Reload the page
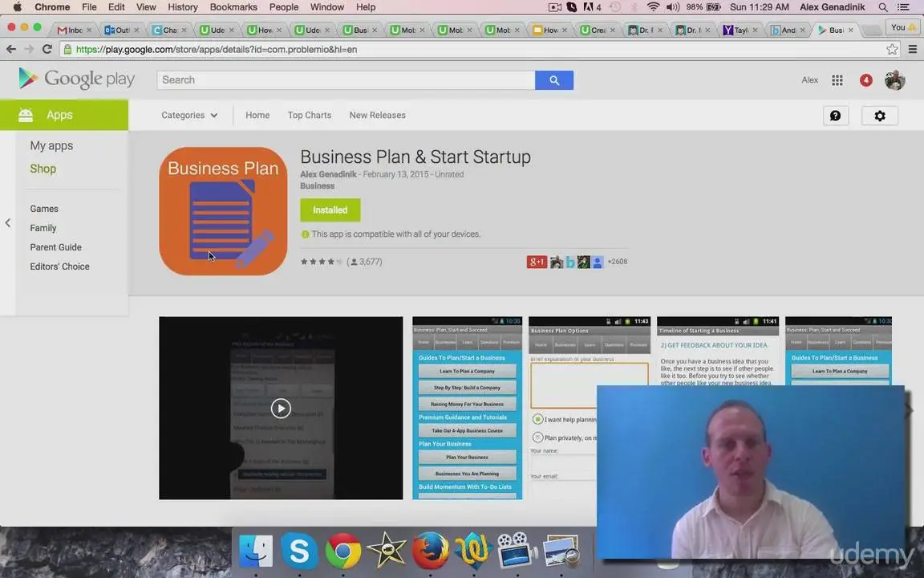This screenshot has width=924, height=578. pos(47,50)
